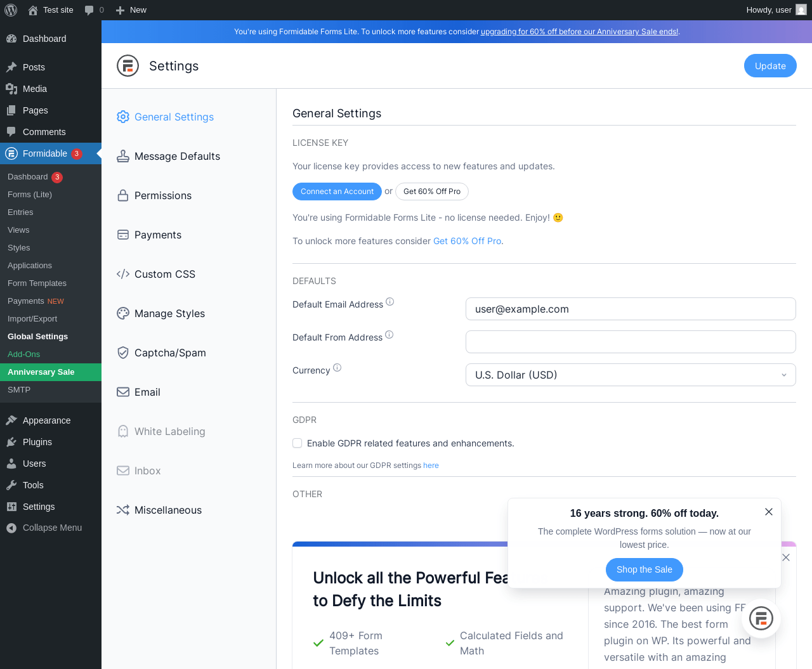Click the New plus icon
This screenshot has height=669, width=812.
pyautogui.click(x=120, y=10)
